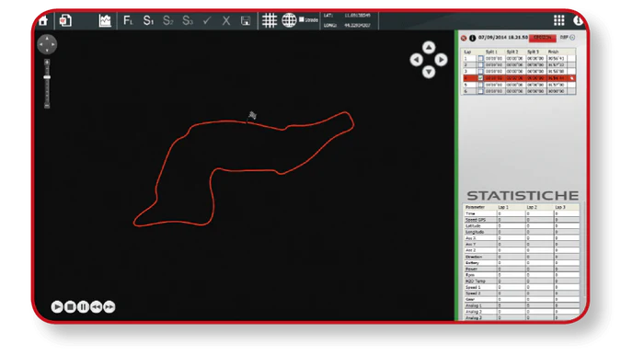This screenshot has width=644, height=356.
Task: Open the PDF export document icon
Action: point(65,20)
